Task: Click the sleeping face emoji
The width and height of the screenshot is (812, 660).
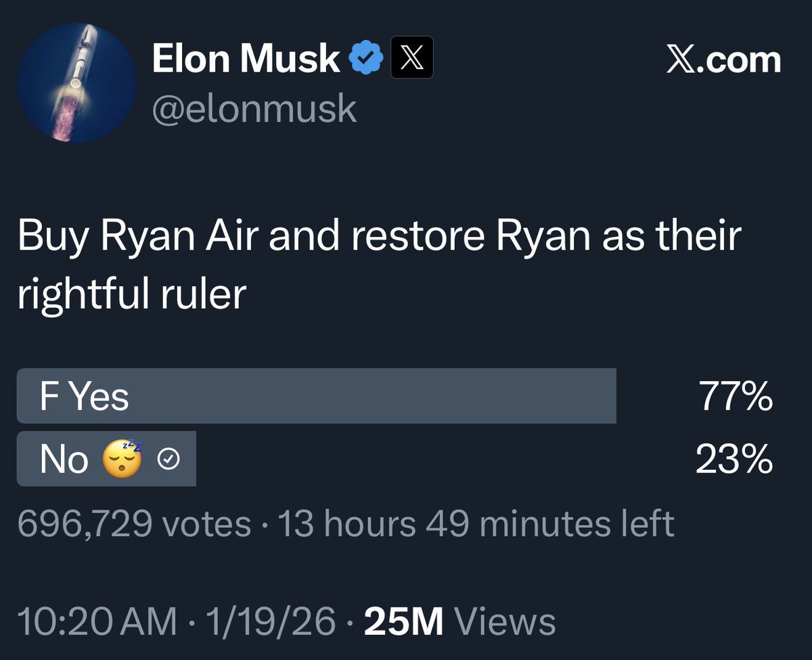Action: click(122, 460)
